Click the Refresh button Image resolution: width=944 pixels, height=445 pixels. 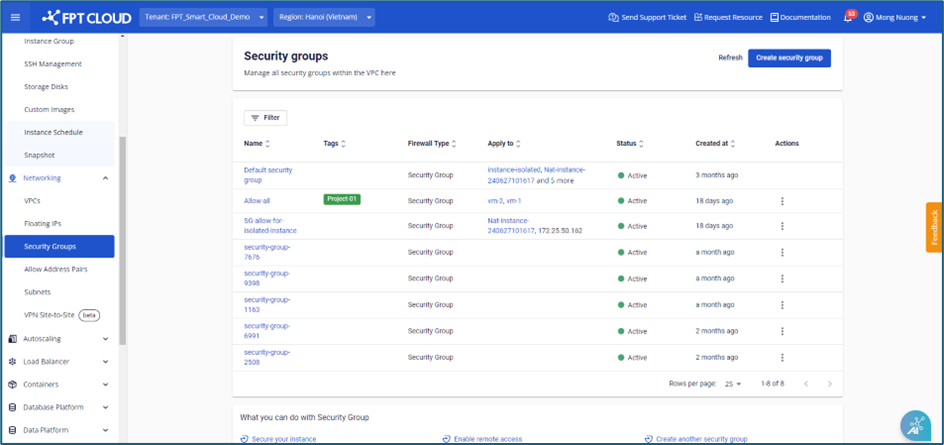(730, 58)
